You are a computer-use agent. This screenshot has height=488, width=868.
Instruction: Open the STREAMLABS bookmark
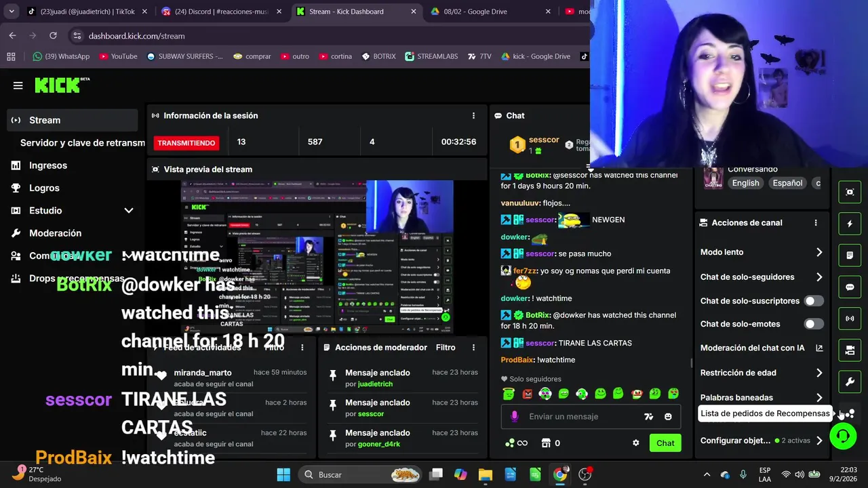431,56
